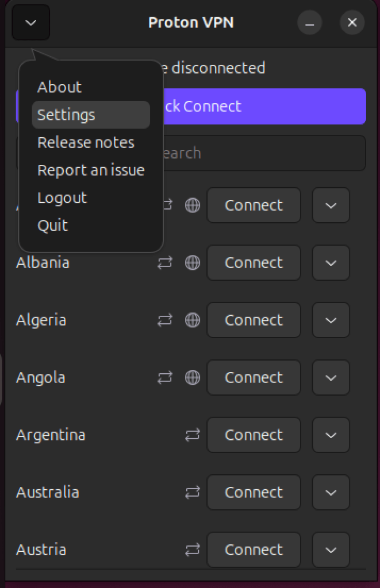
Task: Click the P2P arrows icon next to Argentina
Action: [193, 435]
